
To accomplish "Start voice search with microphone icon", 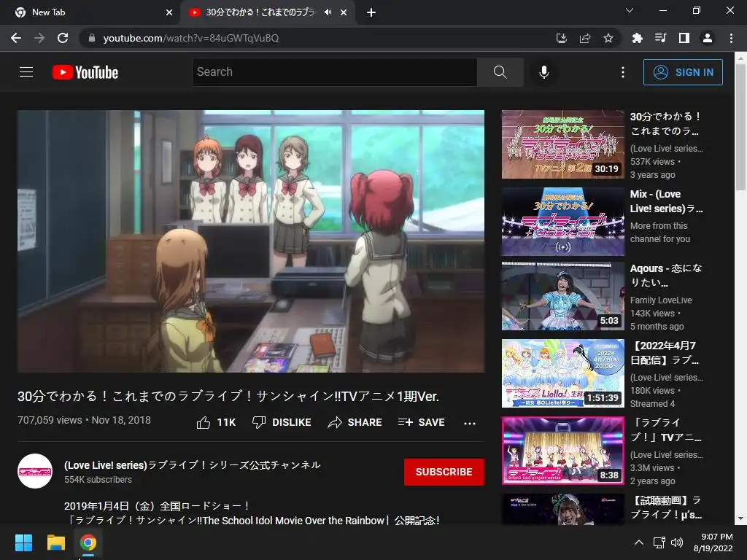I will pos(544,72).
